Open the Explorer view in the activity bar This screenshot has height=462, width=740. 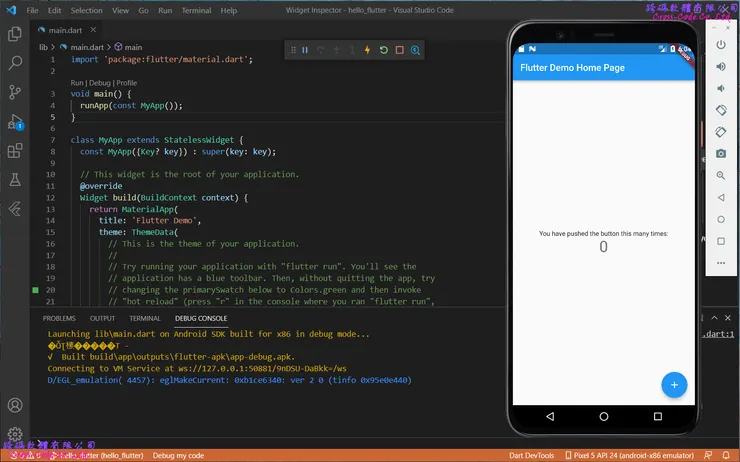(15, 33)
